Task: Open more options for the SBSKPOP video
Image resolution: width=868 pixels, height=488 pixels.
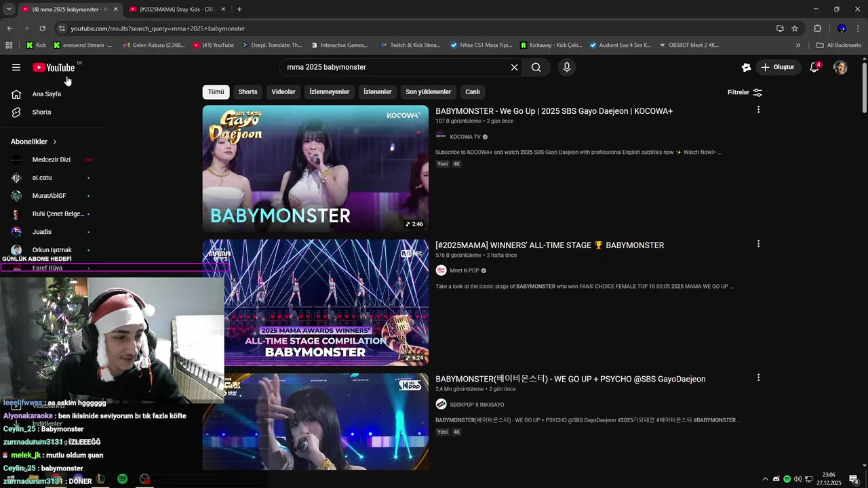Action: [758, 378]
